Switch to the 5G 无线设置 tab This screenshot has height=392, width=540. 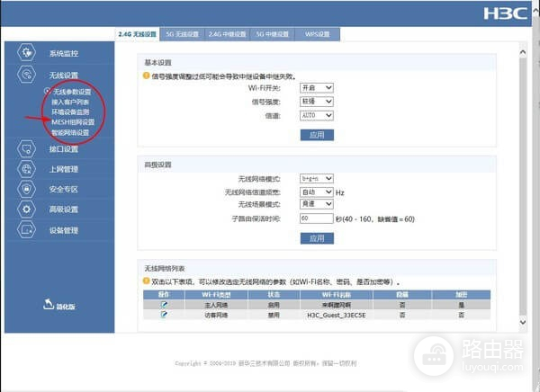[182, 34]
